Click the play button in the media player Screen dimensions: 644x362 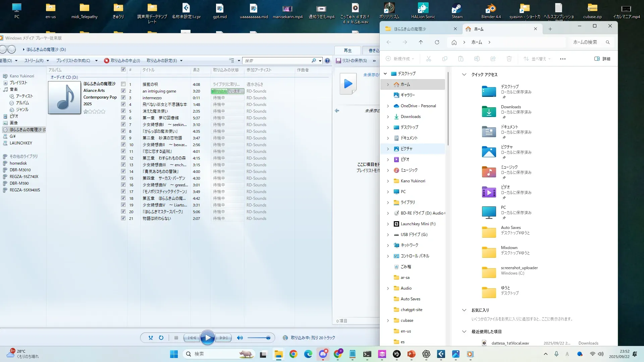point(207,338)
